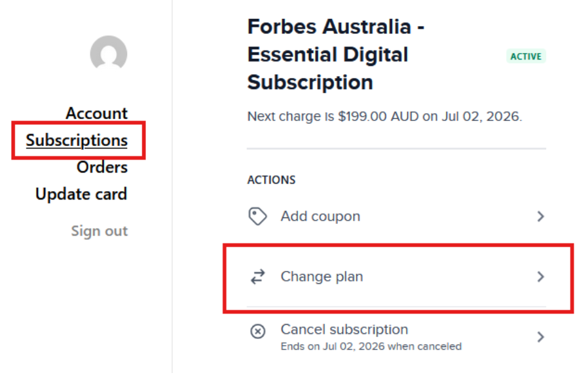Select Subscriptions in the sidebar
The height and width of the screenshot is (377, 588).
point(77,140)
